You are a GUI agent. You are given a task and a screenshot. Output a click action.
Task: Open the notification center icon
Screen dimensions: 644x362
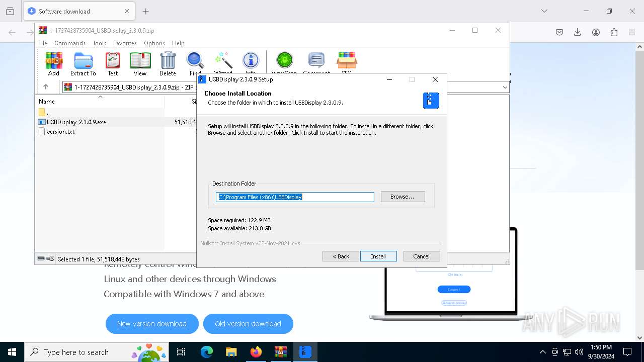pos(627,352)
